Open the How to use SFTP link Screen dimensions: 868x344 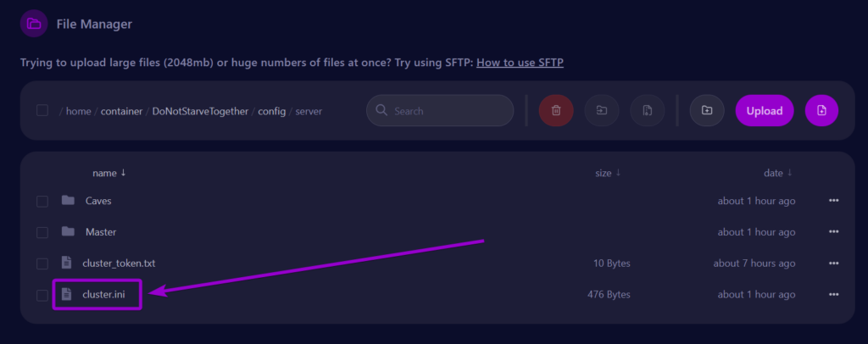pyautogui.click(x=520, y=62)
